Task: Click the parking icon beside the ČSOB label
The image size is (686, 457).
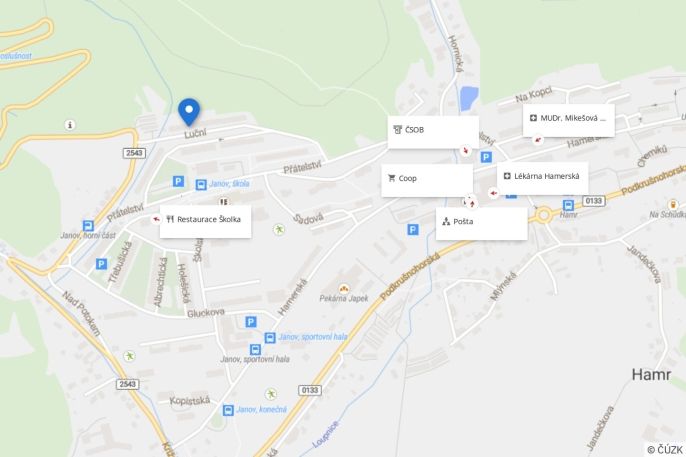Action: pyautogui.click(x=486, y=157)
